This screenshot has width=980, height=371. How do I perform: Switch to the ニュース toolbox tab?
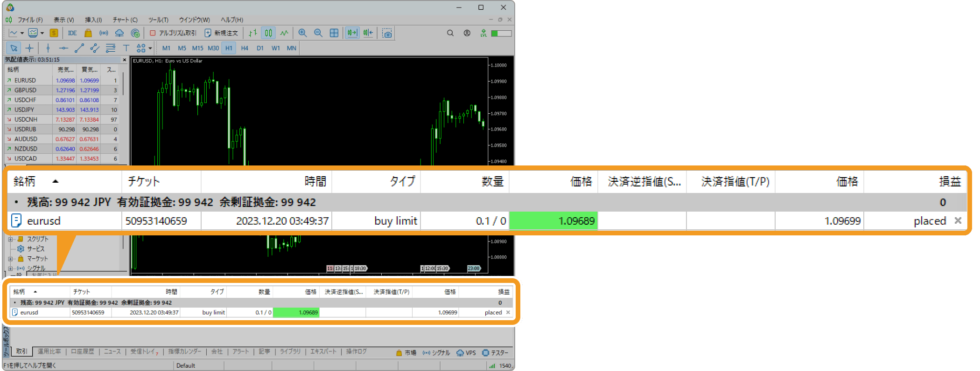point(112,351)
